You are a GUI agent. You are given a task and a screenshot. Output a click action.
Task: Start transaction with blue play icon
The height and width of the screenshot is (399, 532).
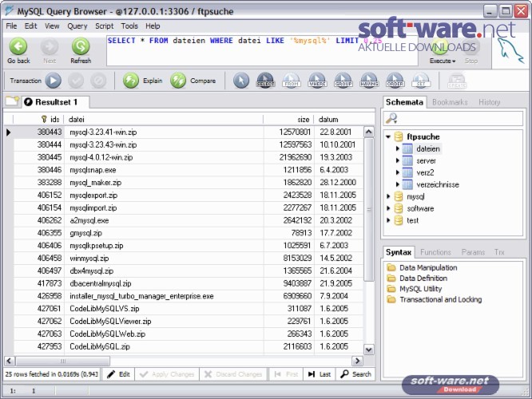click(x=54, y=81)
